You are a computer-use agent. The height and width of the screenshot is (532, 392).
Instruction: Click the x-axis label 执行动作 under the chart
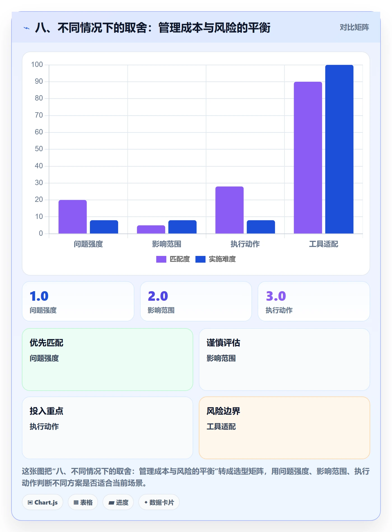(245, 244)
